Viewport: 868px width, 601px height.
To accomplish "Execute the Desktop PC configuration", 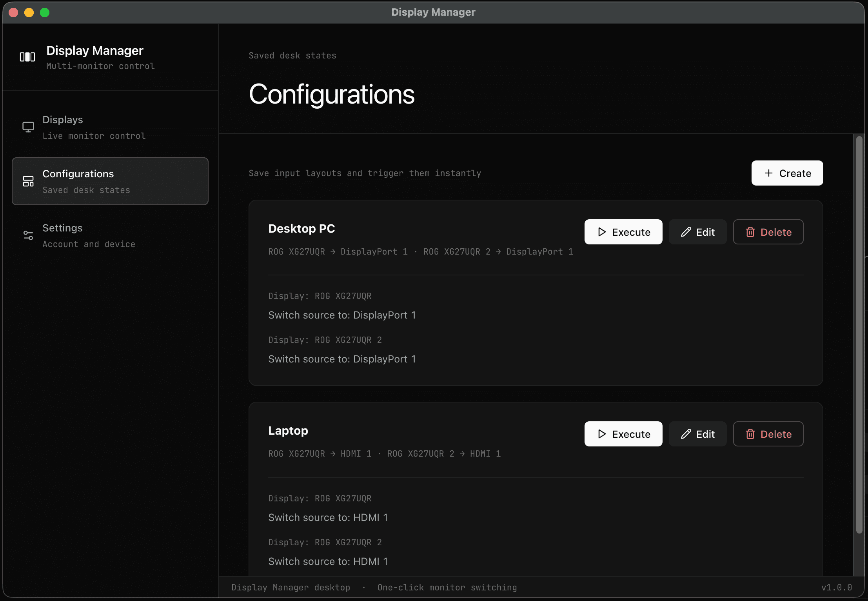I will coord(623,232).
